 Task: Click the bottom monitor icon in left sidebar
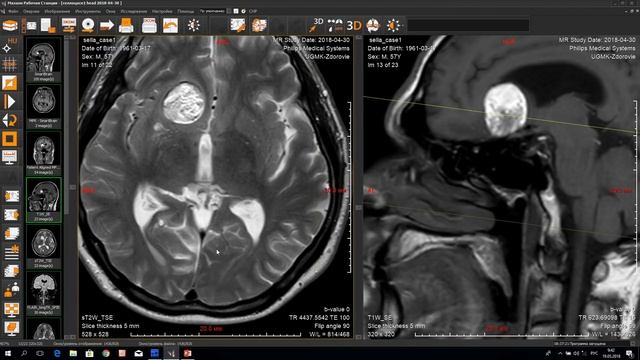11,328
